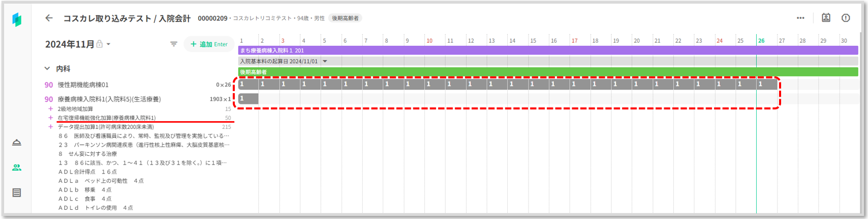This screenshot has height=219, width=868.
Task: Select day 10 in calendar header
Action: click(x=429, y=41)
